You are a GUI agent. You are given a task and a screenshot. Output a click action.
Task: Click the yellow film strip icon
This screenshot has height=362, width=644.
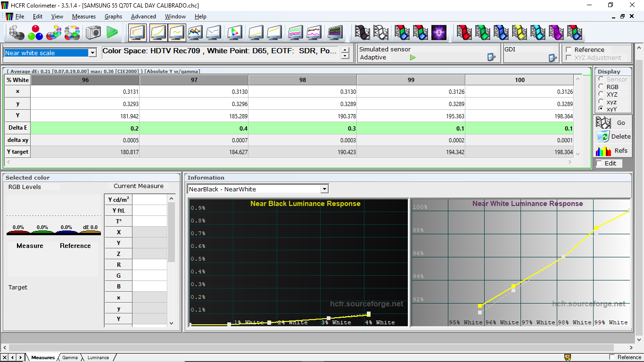pyautogui.click(x=519, y=33)
